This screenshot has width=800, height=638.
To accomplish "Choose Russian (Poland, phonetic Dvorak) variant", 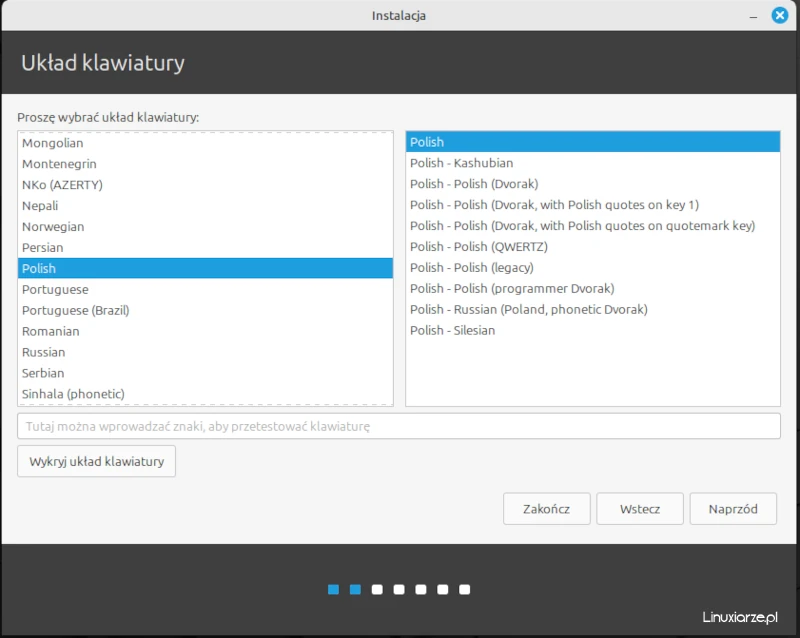I will pyautogui.click(x=593, y=309).
